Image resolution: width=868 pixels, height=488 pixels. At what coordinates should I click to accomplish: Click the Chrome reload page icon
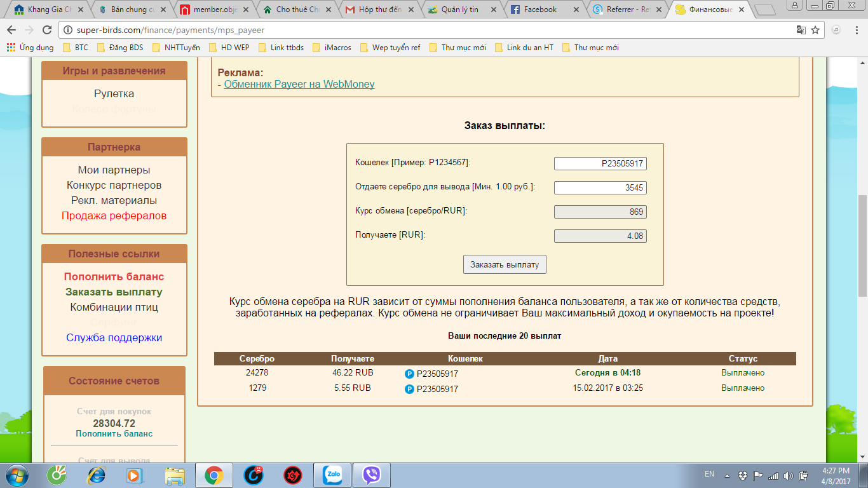47,30
